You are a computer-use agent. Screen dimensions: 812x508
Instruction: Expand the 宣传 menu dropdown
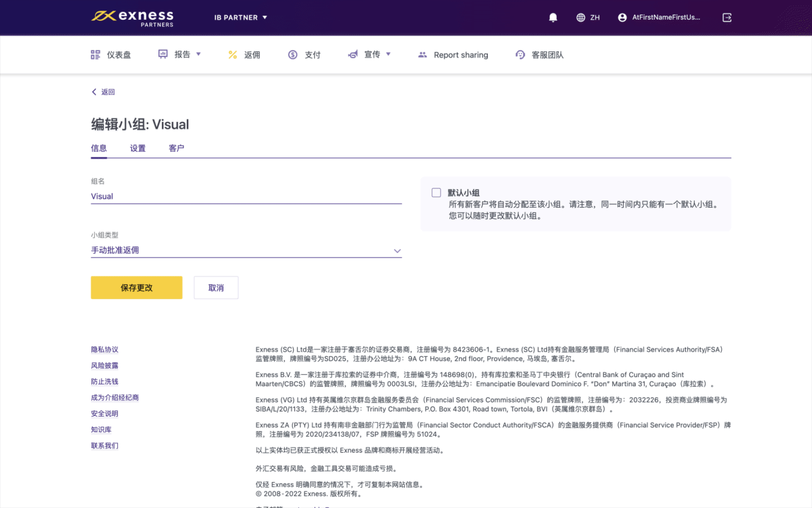coord(370,54)
